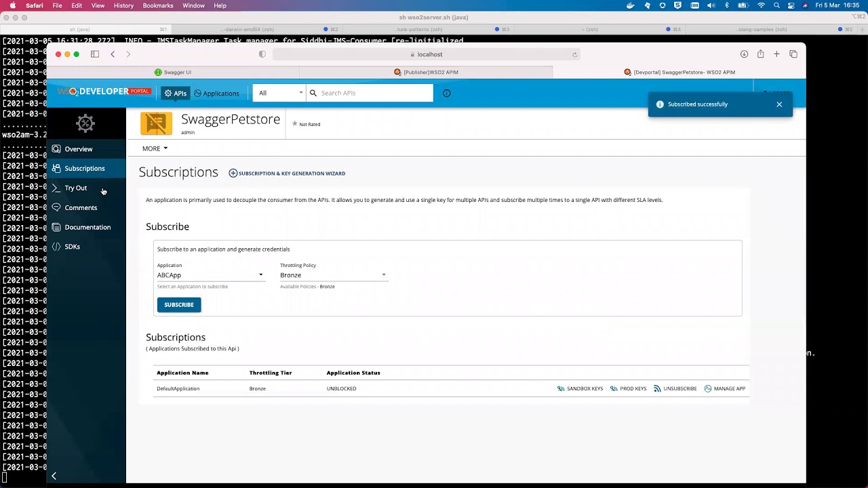Go to Applications in portal header
Viewport: 868px width, 488px height.
click(216, 94)
